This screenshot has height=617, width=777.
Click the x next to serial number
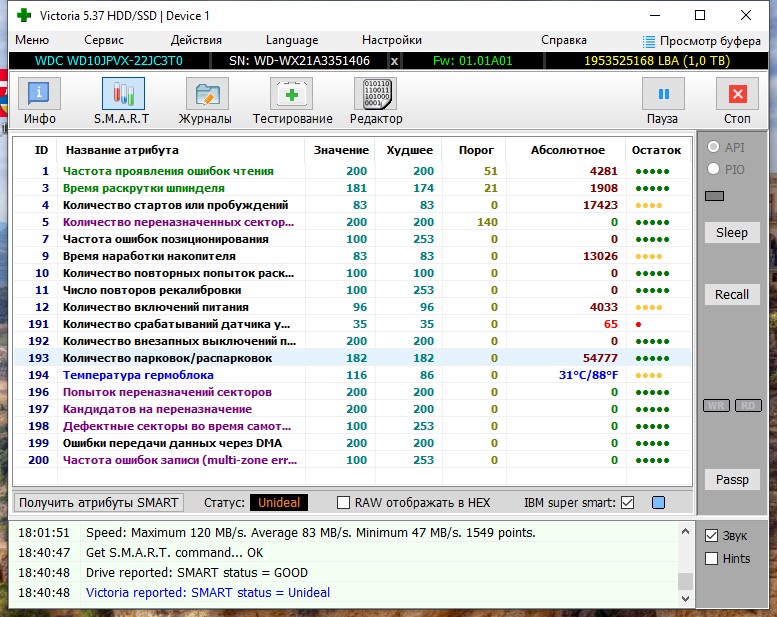tap(394, 61)
